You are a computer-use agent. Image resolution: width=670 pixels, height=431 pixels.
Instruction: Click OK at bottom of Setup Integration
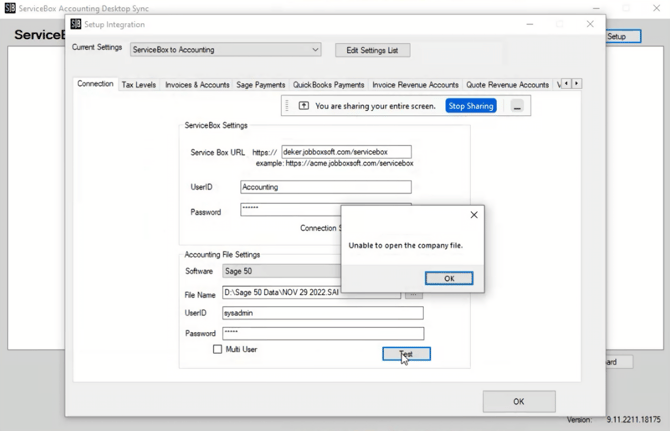519,402
